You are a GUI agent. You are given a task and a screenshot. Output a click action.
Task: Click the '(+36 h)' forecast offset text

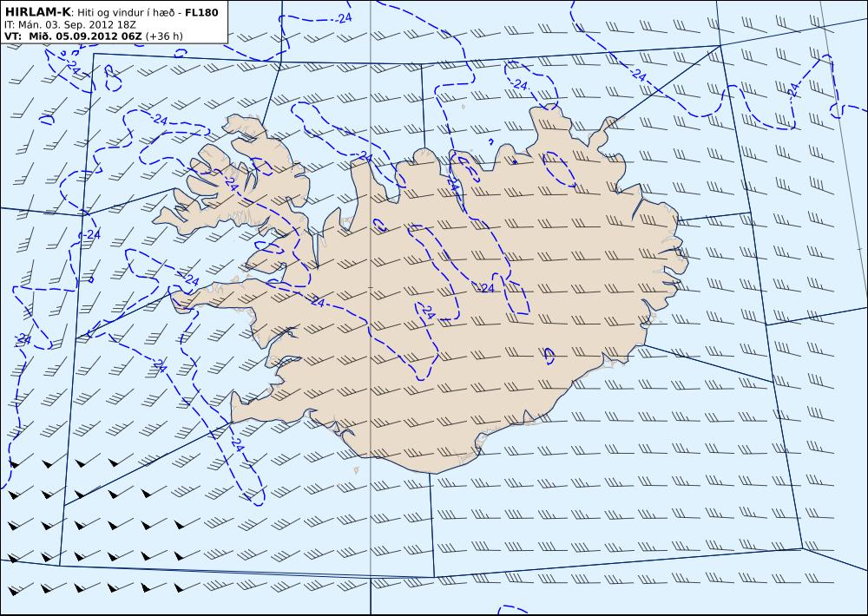[x=164, y=36]
